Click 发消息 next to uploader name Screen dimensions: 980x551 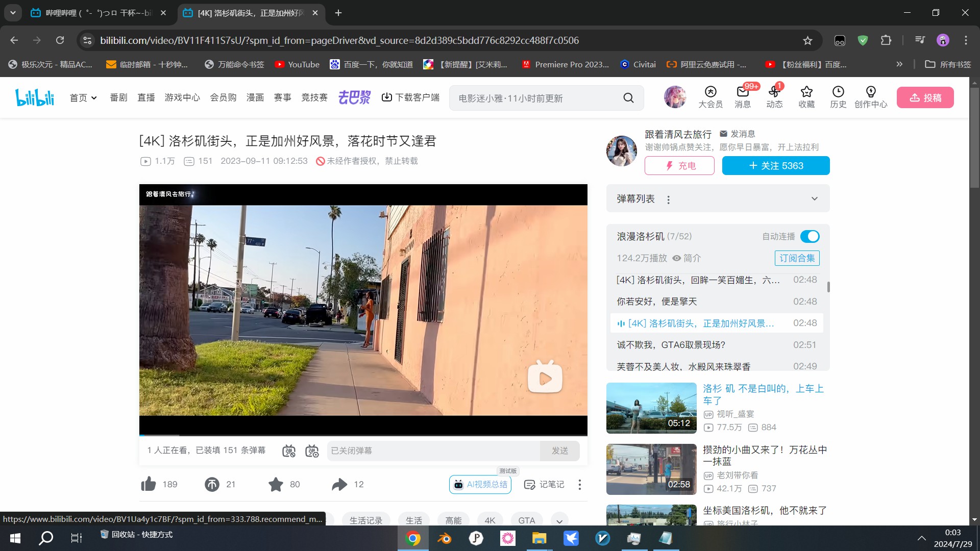pos(737,134)
